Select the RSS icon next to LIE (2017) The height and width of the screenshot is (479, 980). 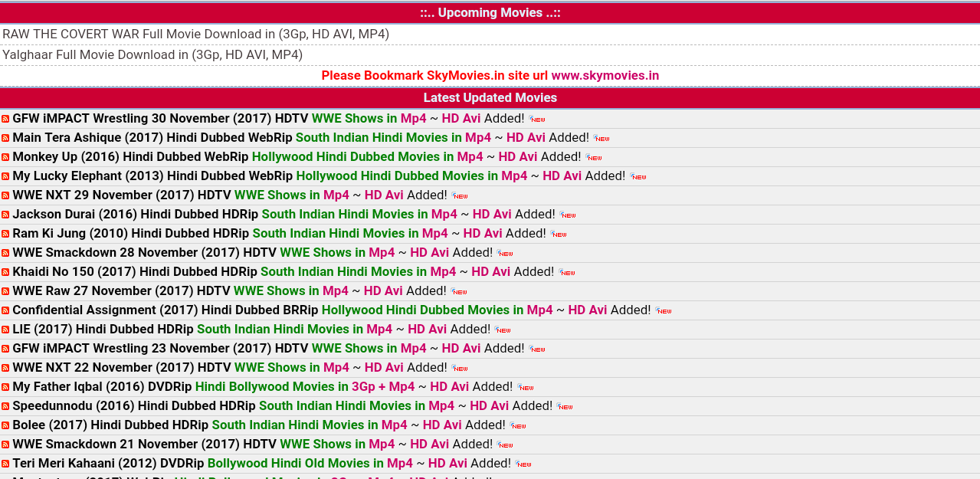pos(5,330)
